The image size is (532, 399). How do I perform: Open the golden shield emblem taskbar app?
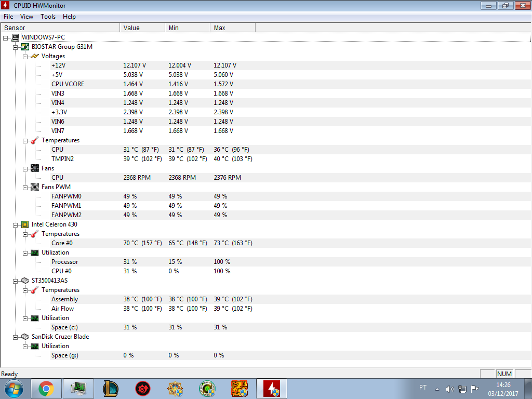(x=175, y=389)
